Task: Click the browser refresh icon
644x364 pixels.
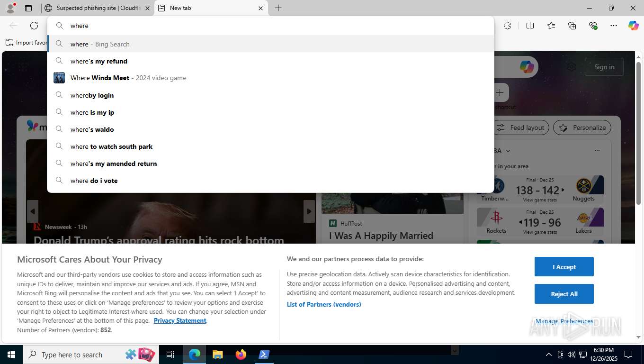Action: click(x=34, y=26)
